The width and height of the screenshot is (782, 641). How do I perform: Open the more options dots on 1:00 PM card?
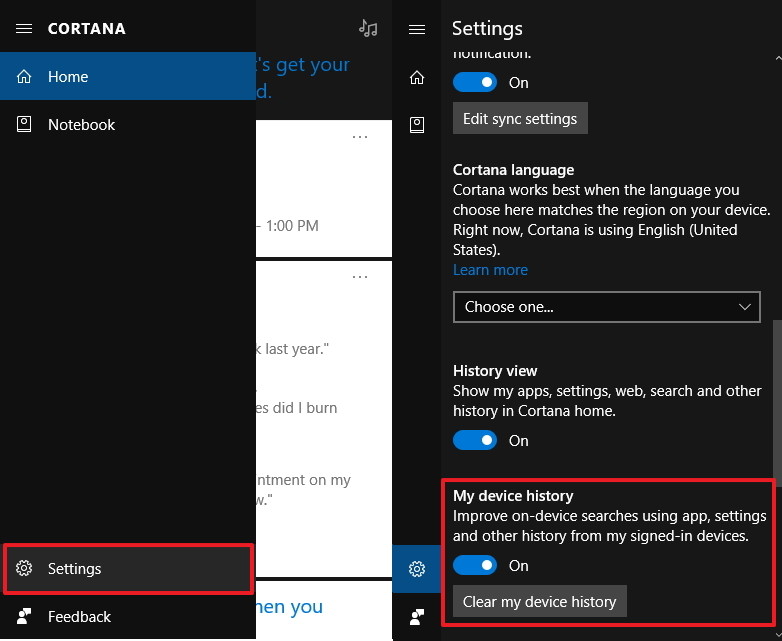click(x=360, y=137)
